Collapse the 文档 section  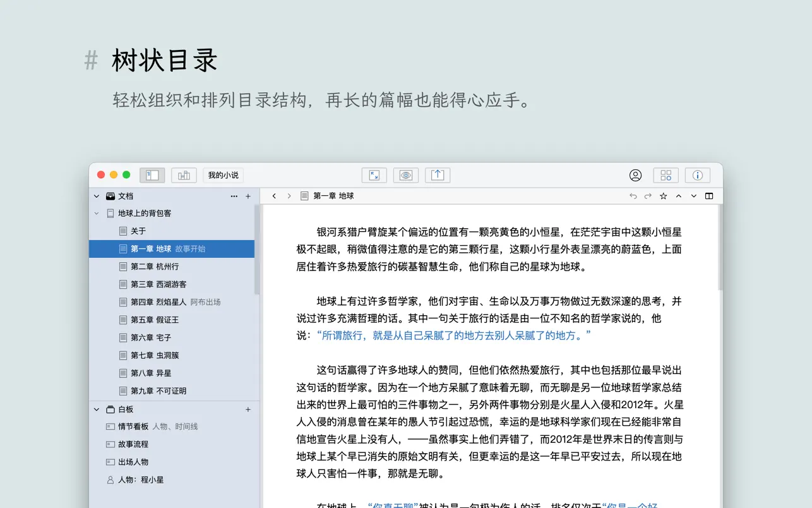pos(97,197)
